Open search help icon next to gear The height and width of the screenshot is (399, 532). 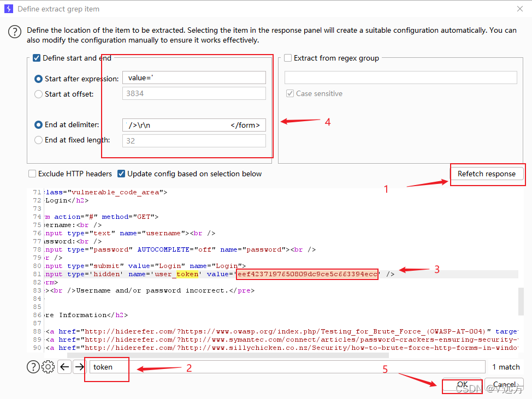pyautogui.click(x=33, y=367)
